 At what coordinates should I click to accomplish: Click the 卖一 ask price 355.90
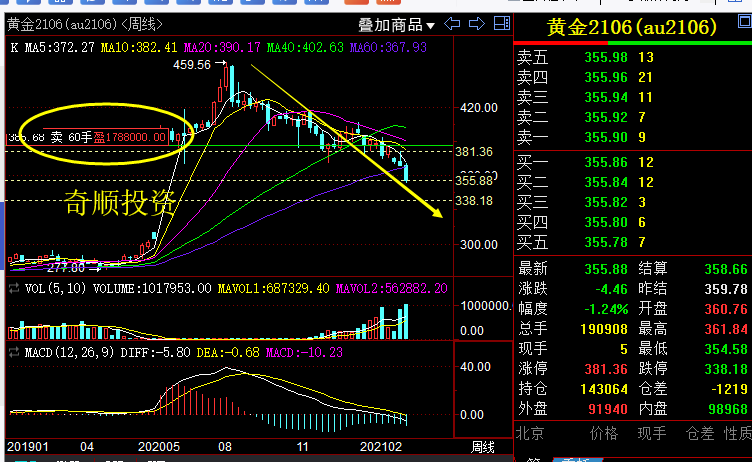tap(605, 136)
